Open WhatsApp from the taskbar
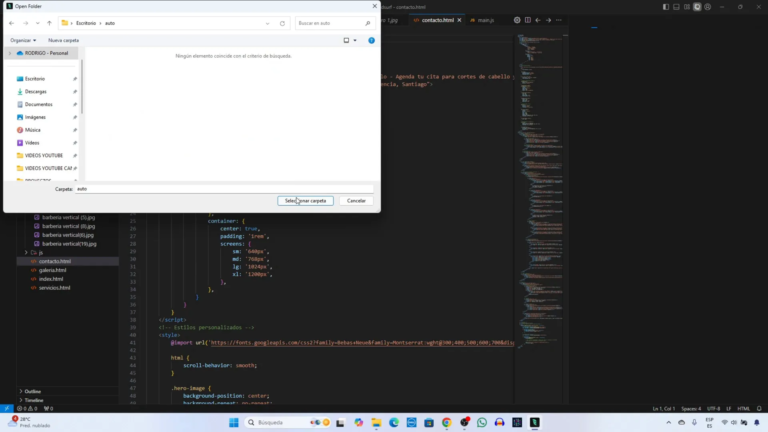The width and height of the screenshot is (768, 432). click(482, 423)
